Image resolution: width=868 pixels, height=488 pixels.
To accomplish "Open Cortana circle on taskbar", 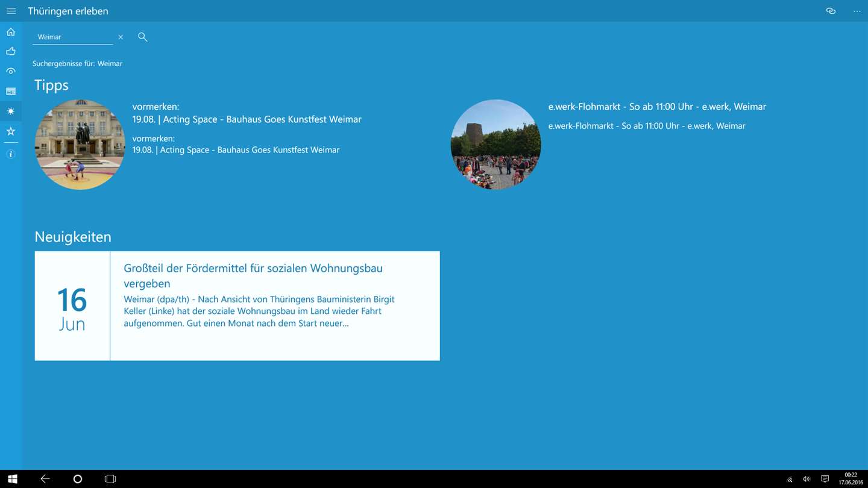I will point(77,479).
